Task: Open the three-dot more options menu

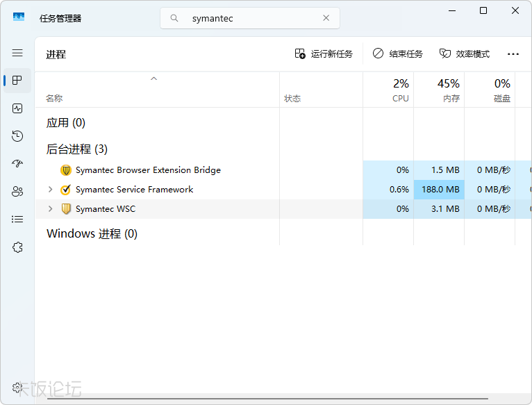Action: [x=513, y=54]
